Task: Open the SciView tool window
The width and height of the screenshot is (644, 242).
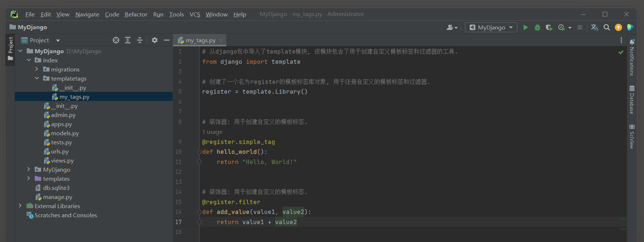Action: (x=632, y=136)
